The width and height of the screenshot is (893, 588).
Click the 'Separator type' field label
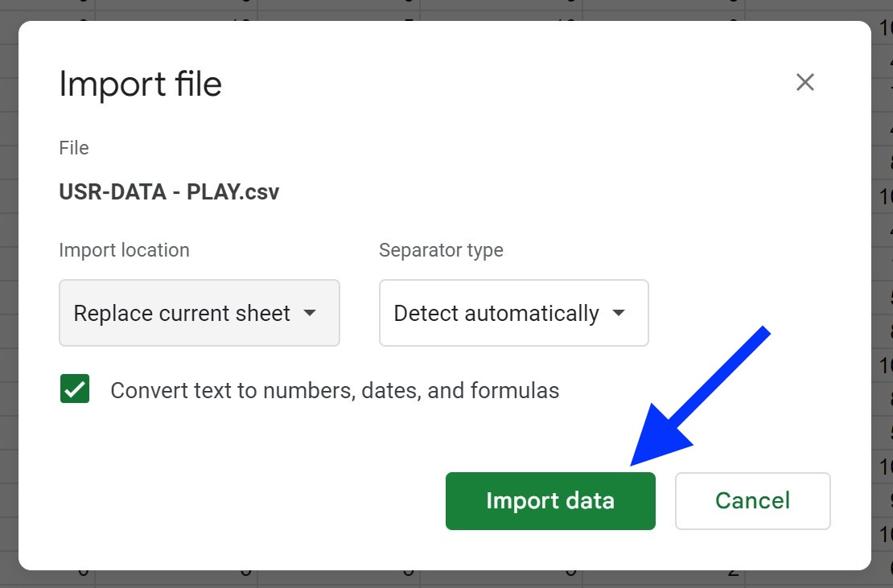[x=441, y=250]
